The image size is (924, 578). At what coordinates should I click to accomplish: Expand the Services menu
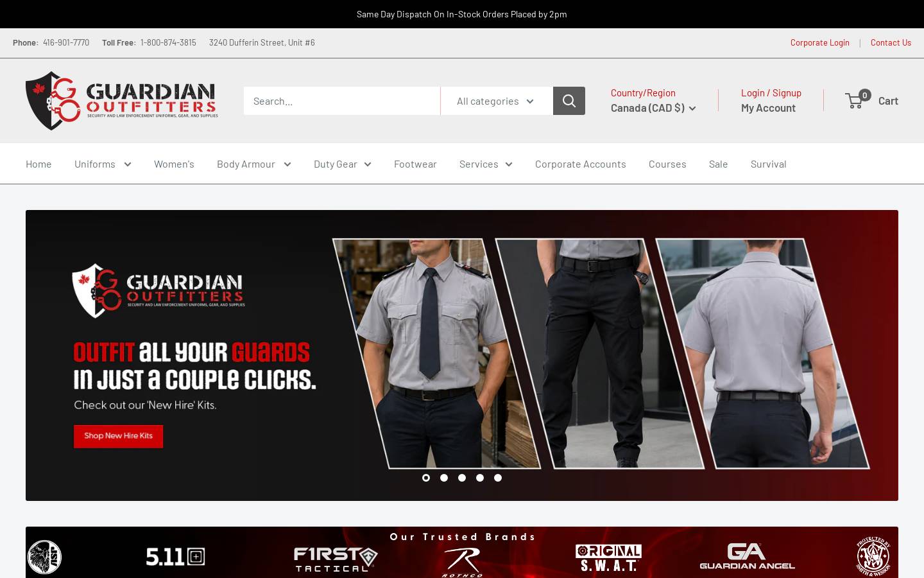[486, 164]
